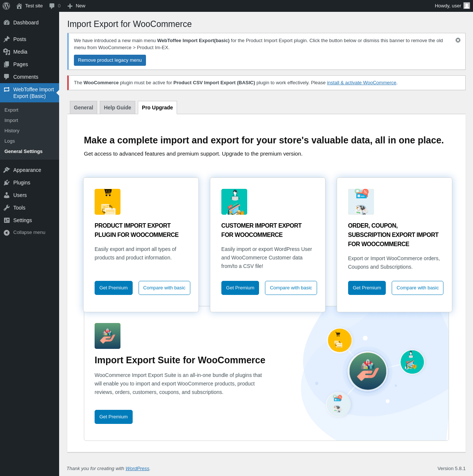
Task: Click the plus New icon in admin bar
Action: [x=70, y=6]
